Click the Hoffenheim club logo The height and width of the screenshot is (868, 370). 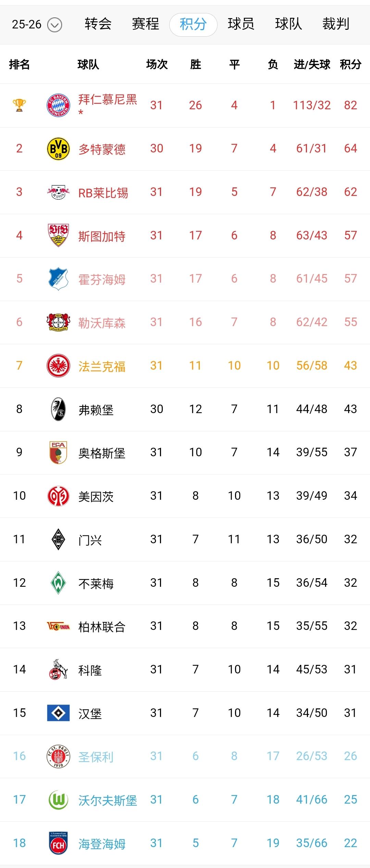[58, 279]
